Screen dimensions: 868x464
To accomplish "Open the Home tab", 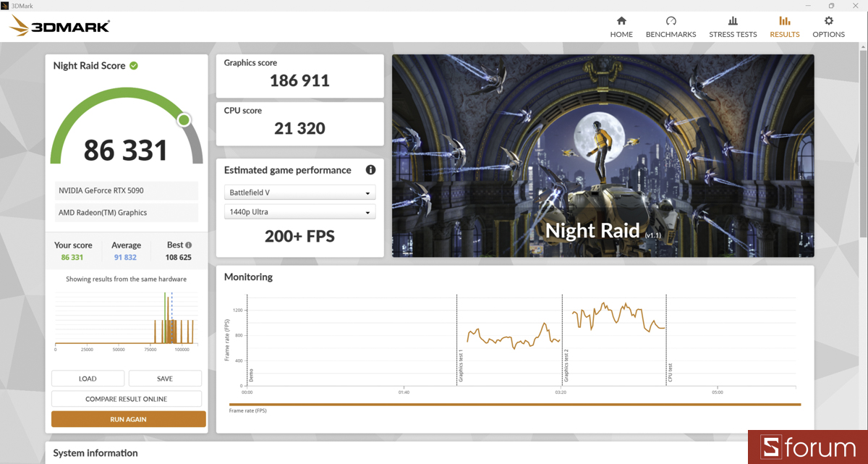I will pyautogui.click(x=621, y=27).
